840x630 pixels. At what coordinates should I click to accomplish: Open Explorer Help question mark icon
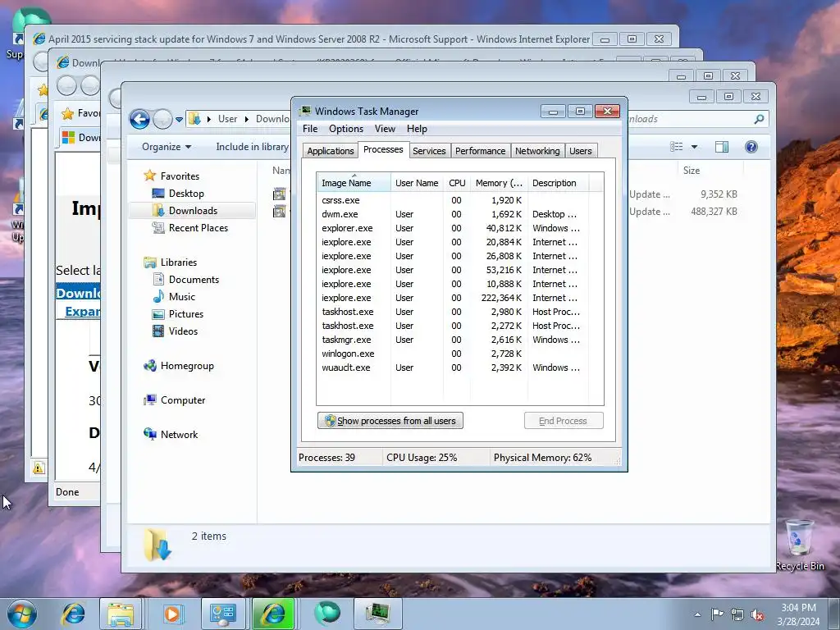tap(751, 147)
